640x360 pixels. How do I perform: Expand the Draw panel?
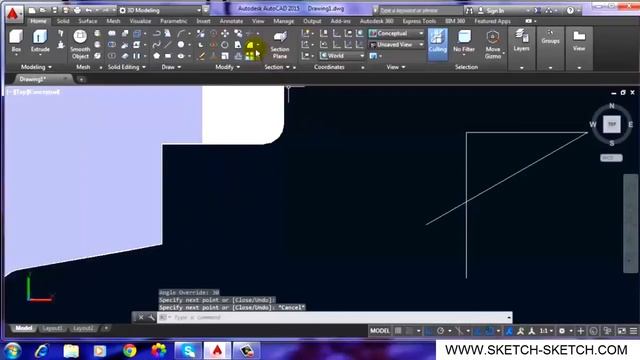pyautogui.click(x=171, y=67)
